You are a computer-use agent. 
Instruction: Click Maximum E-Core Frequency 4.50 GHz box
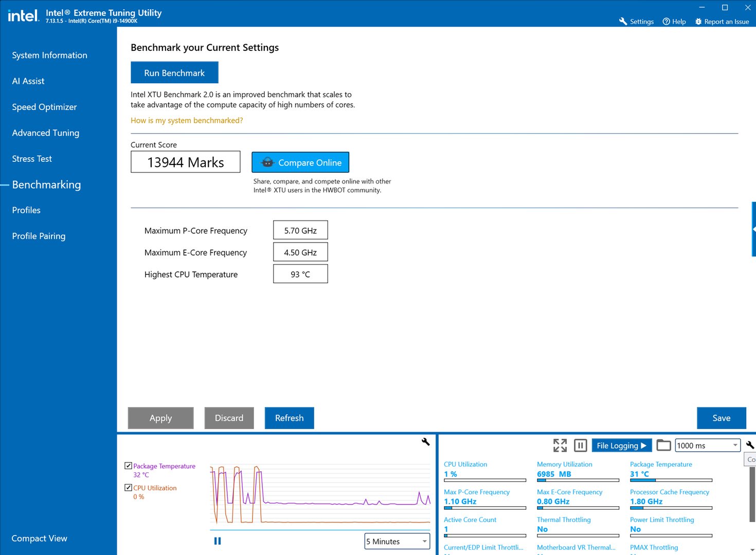click(x=300, y=252)
